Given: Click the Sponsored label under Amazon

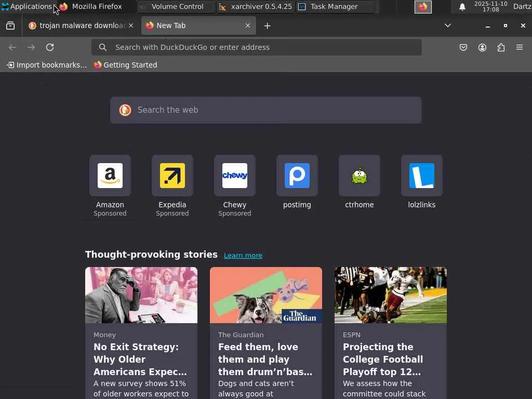Looking at the screenshot, I should [110, 214].
